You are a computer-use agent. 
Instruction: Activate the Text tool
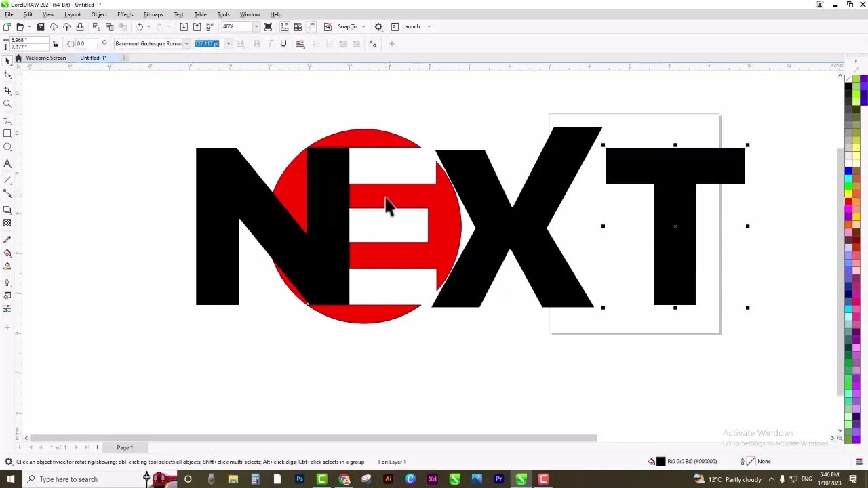point(7,164)
